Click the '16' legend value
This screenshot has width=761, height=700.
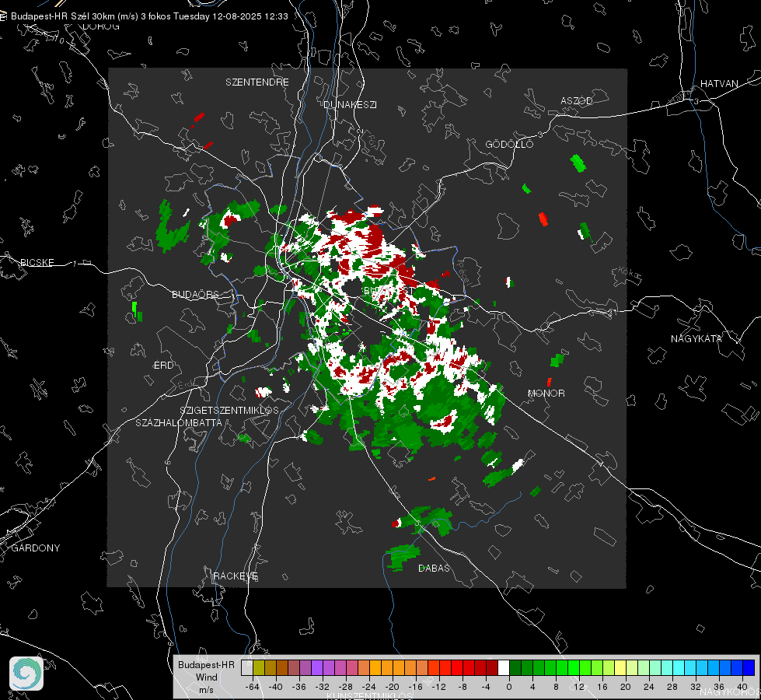602,687
